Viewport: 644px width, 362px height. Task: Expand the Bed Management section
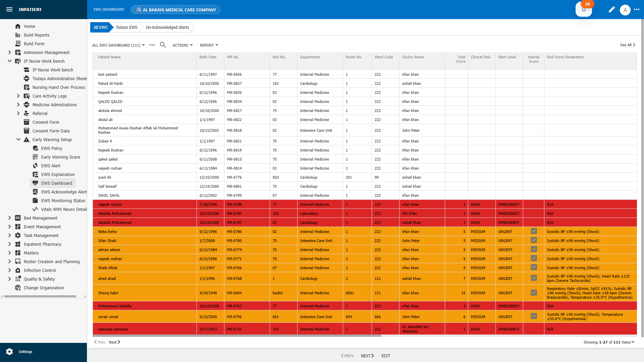tap(9, 218)
